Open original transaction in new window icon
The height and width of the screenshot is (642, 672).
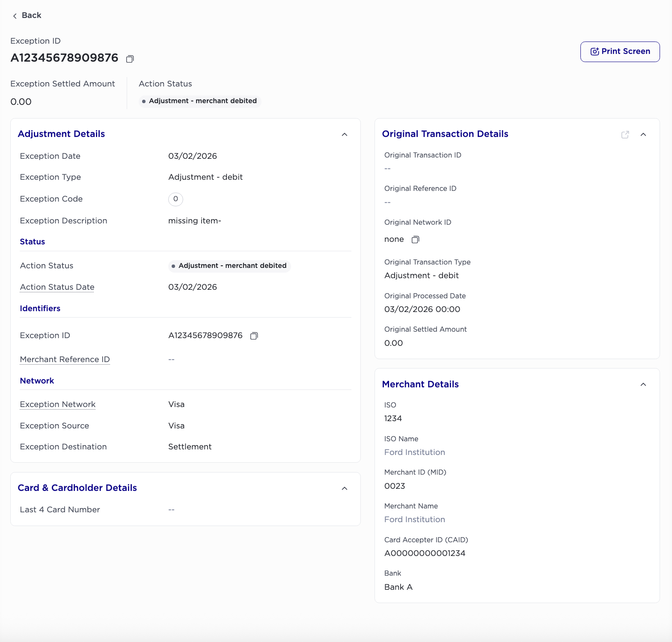[625, 135]
